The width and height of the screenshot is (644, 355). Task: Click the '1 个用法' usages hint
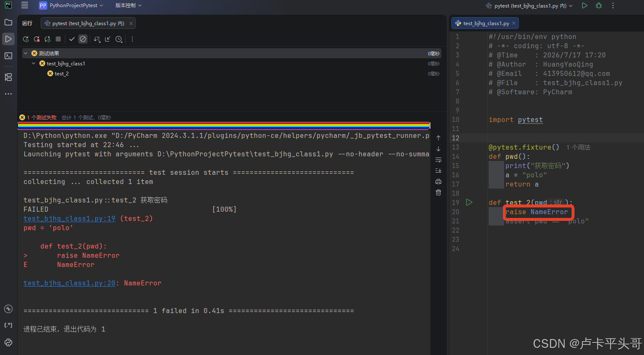tap(578, 148)
